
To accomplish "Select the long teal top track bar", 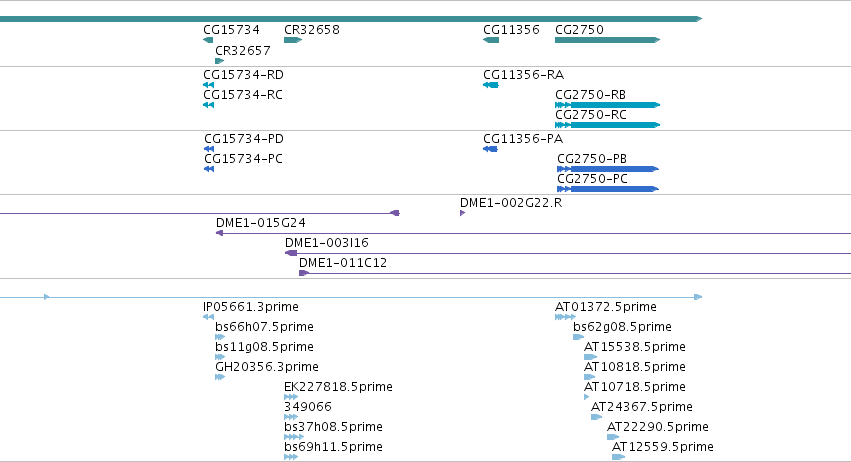I will 351,19.
